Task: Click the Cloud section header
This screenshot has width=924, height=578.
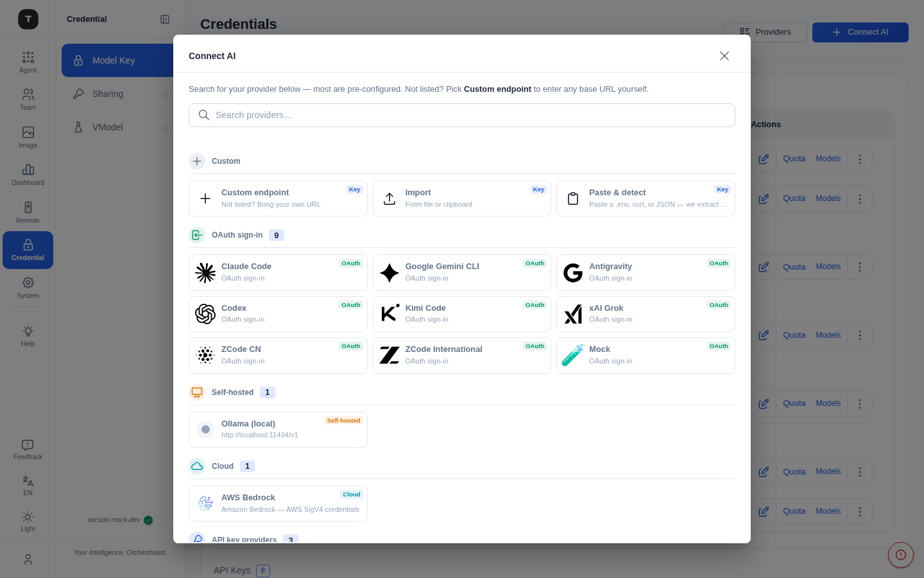Action: 462,466
